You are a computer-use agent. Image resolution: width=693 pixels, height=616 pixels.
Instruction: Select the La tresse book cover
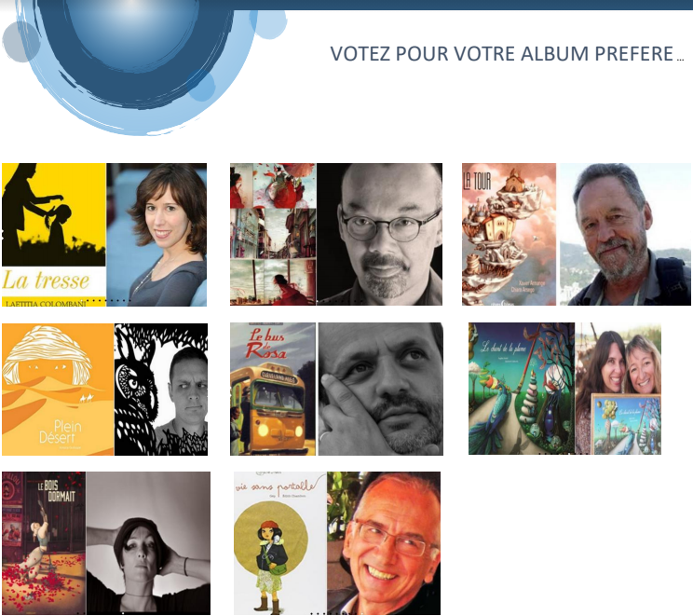(x=53, y=235)
